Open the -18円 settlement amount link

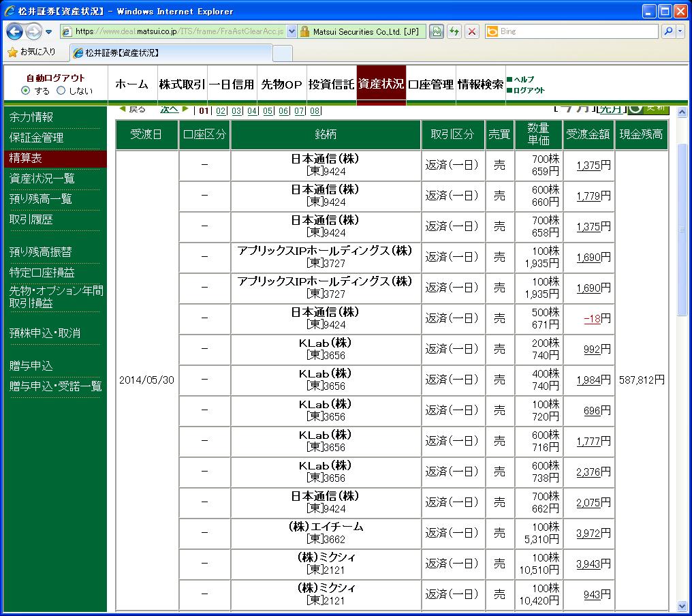[x=593, y=318]
